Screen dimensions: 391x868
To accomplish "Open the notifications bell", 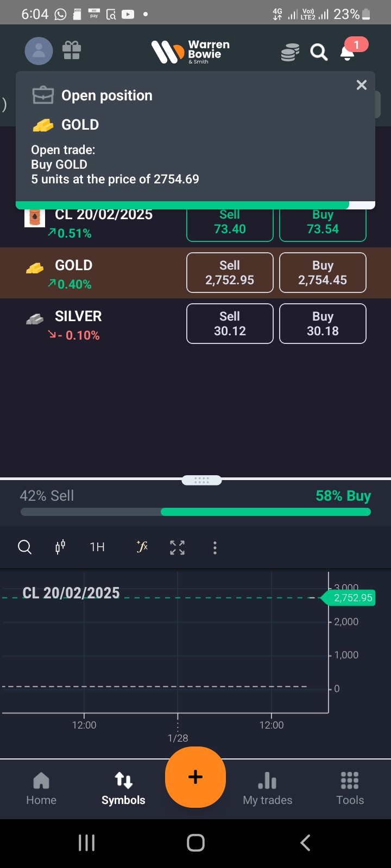I will [x=348, y=52].
